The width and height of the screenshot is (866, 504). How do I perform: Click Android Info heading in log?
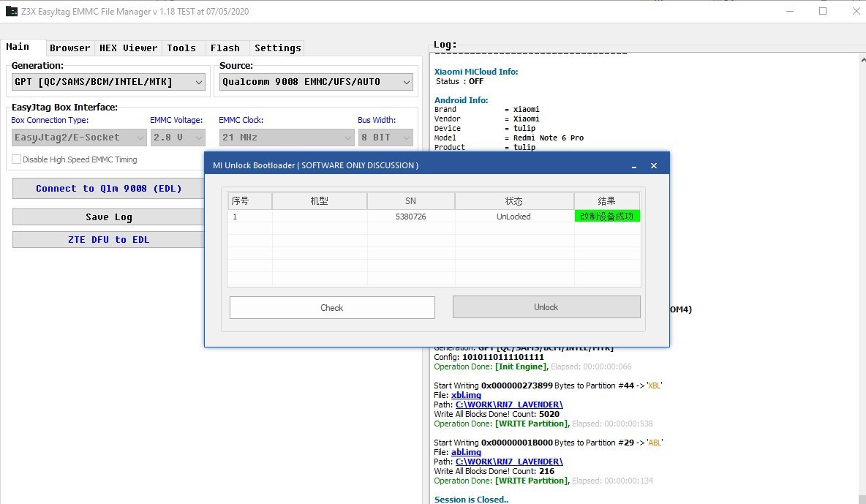[462, 100]
